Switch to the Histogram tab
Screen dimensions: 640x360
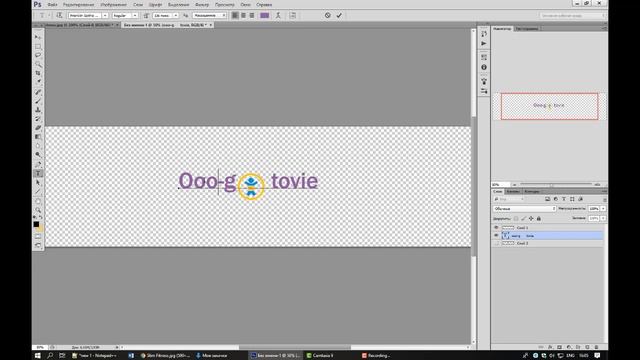click(527, 29)
